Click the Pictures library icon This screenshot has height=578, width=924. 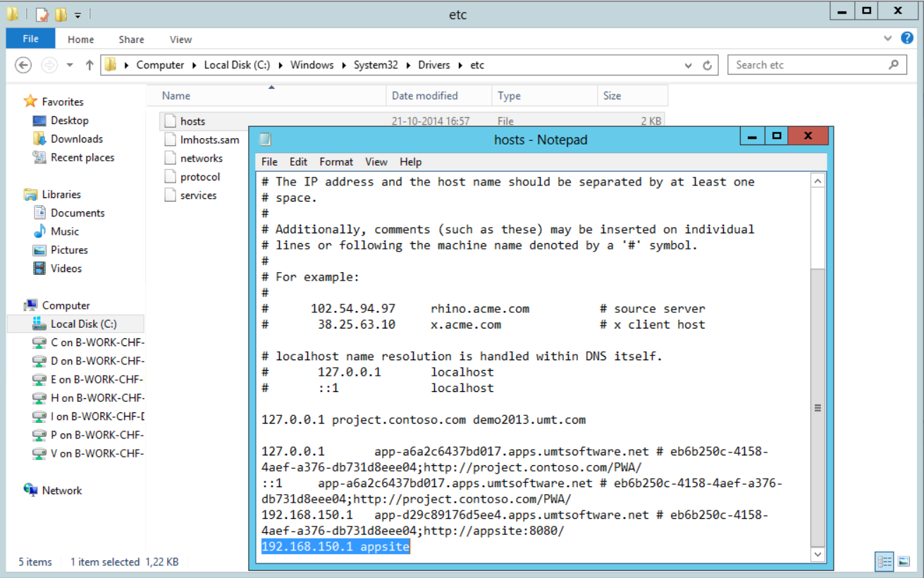tap(39, 250)
